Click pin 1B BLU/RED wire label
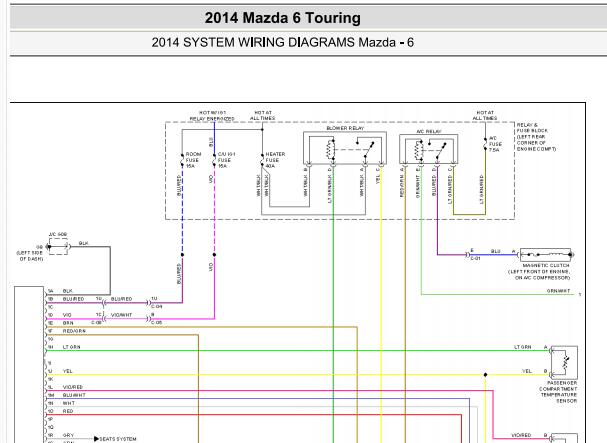 tap(73, 299)
